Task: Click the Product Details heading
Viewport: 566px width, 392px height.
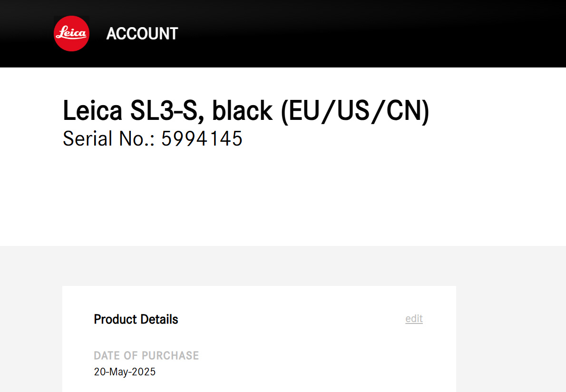Action: click(x=136, y=319)
